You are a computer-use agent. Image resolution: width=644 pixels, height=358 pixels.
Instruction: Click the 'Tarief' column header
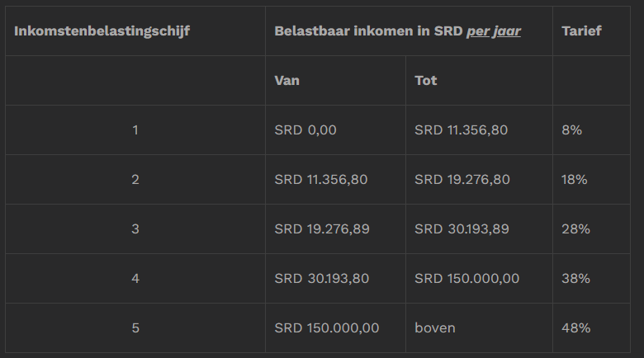(581, 31)
